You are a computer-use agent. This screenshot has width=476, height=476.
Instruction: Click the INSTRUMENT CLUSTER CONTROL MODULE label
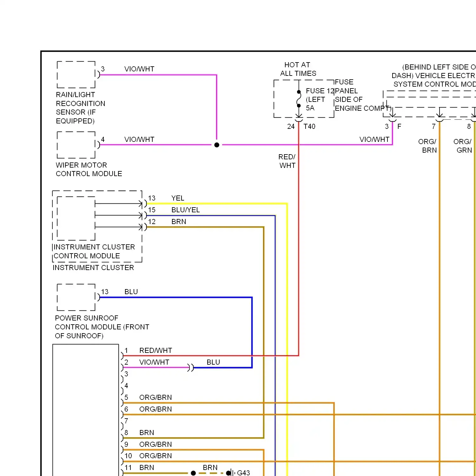tap(94, 251)
